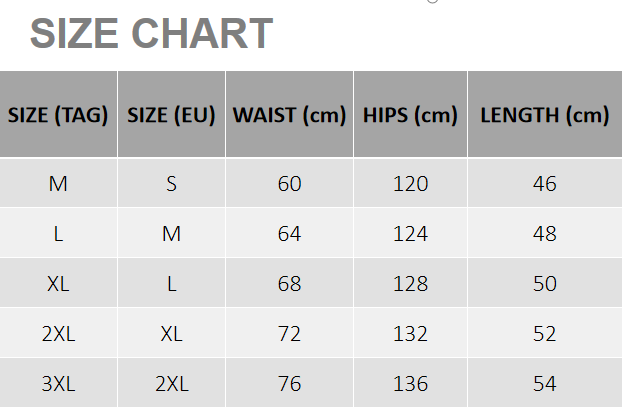Click tag size 2XL cell
The image size is (626, 415).
tap(58, 333)
